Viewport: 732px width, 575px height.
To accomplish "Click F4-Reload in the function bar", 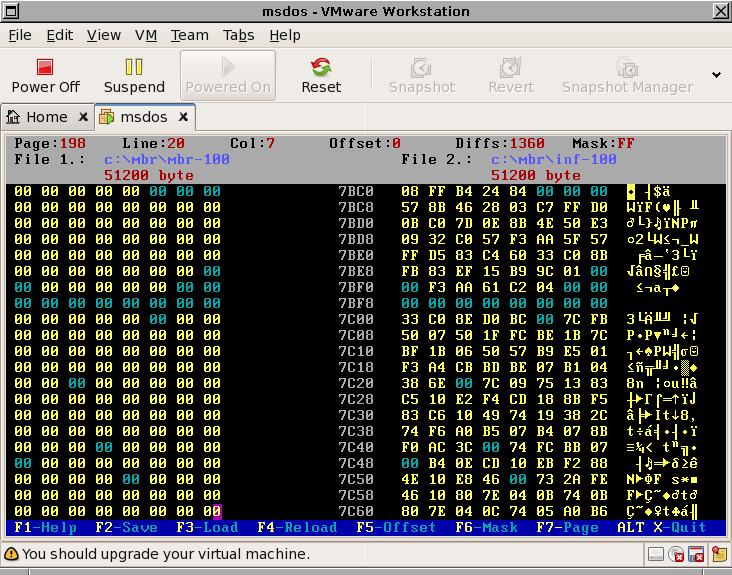I will pos(297,527).
